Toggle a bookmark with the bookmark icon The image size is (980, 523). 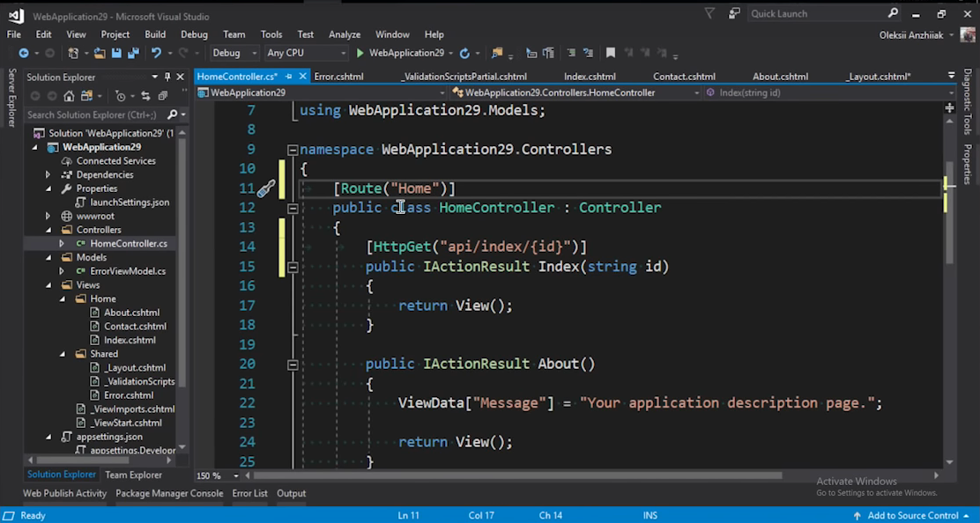tap(611, 54)
